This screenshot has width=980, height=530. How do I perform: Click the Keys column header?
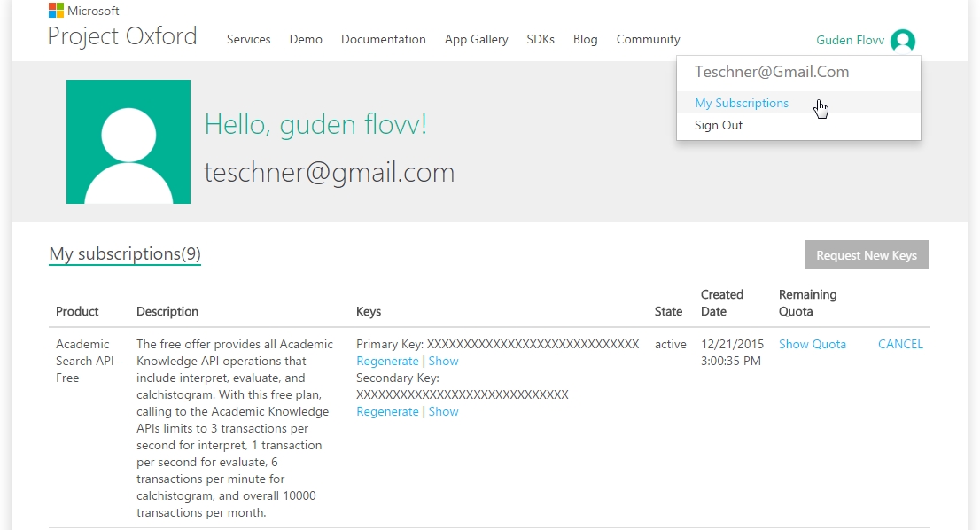coord(368,311)
